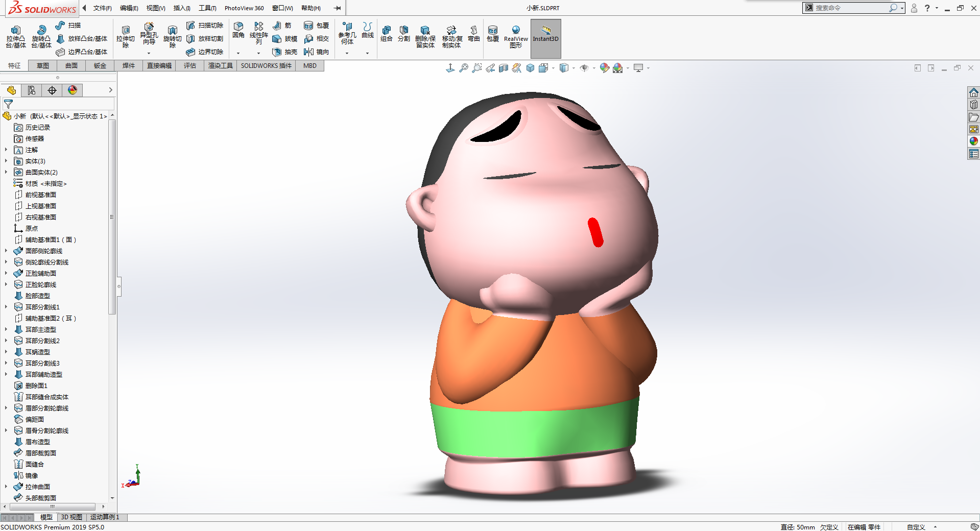
Task: Select the 放样切割 lofted cut tool
Action: coord(205,39)
